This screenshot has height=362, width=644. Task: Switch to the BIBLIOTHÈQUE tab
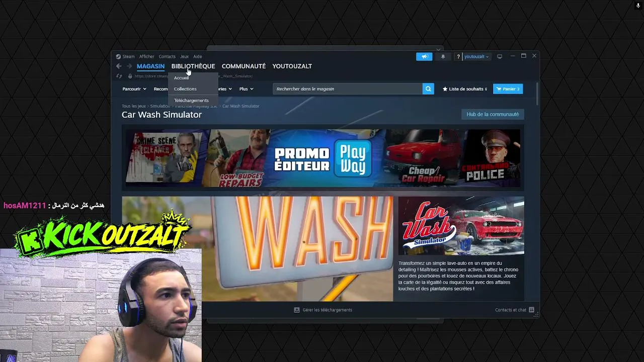tap(193, 66)
